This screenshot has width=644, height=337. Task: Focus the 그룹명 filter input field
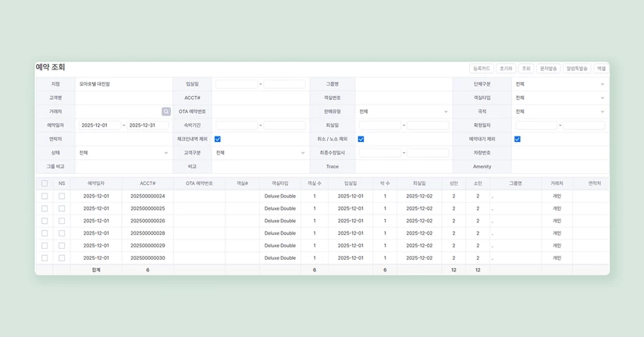[x=404, y=84]
